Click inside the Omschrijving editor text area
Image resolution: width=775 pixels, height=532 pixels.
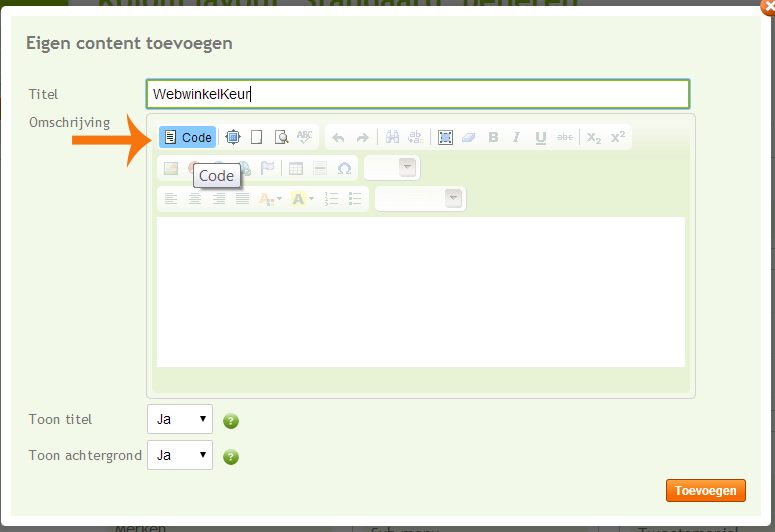click(420, 290)
